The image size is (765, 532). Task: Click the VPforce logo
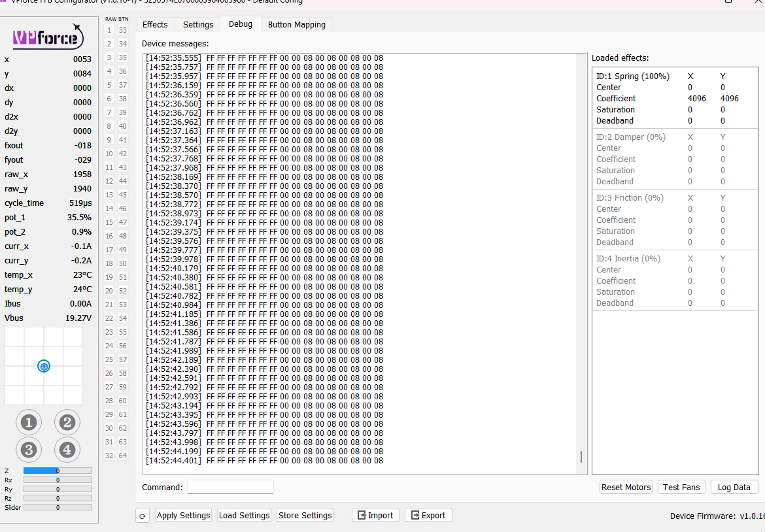[x=48, y=36]
